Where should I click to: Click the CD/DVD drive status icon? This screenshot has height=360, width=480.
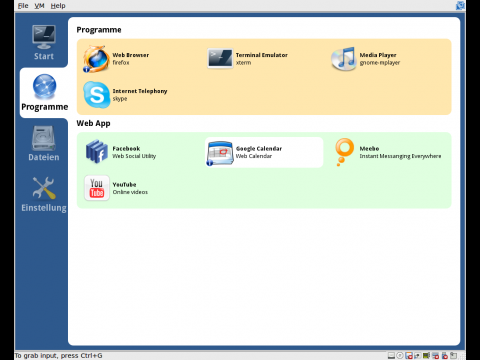click(x=400, y=356)
